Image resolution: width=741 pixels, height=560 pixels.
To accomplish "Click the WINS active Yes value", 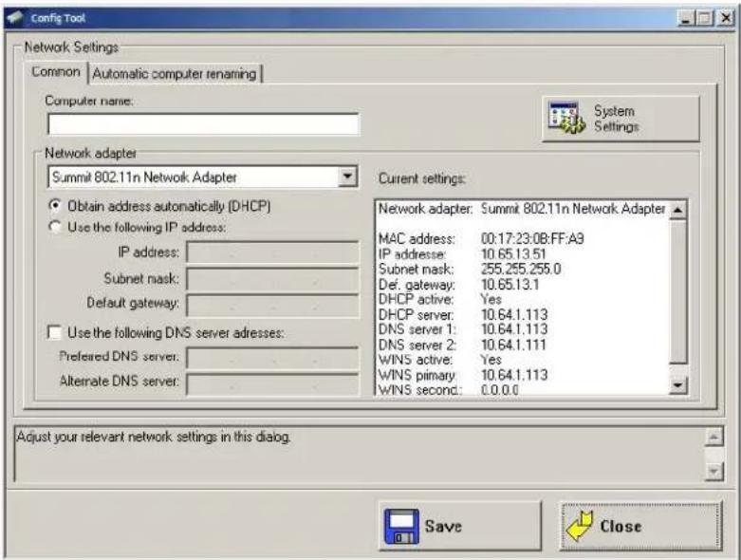I will pos(491,360).
